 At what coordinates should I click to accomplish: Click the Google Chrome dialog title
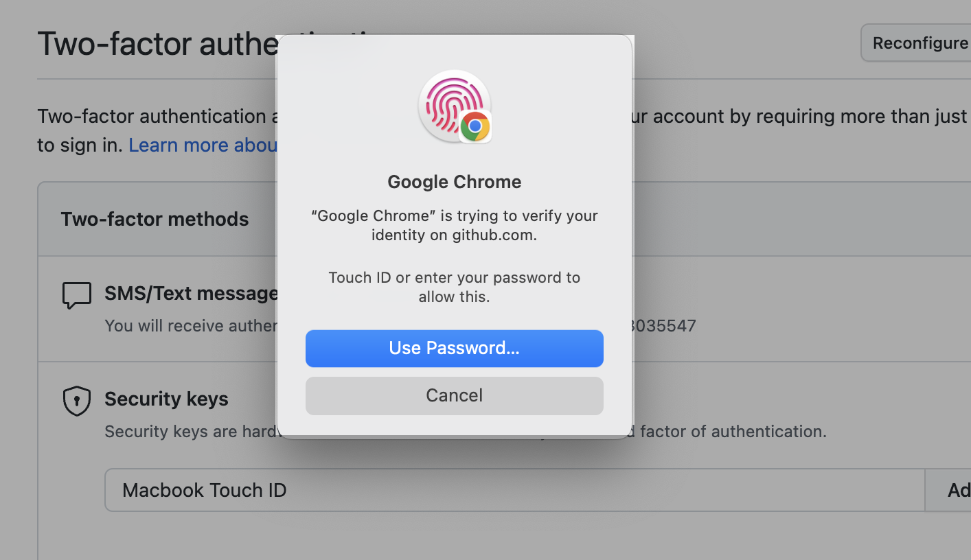pos(454,182)
